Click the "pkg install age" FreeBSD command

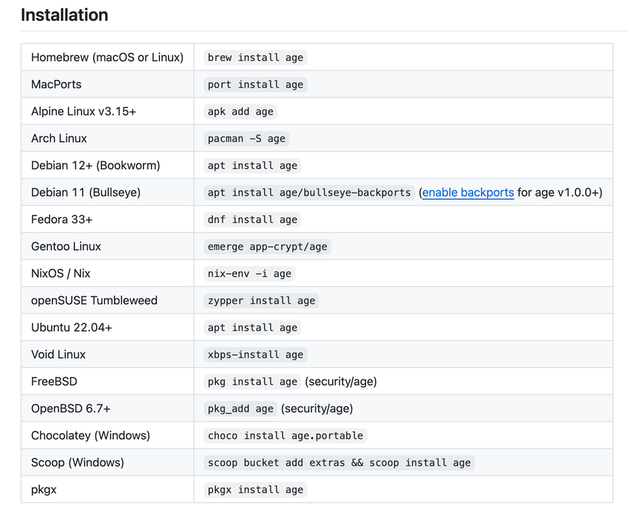252,381
